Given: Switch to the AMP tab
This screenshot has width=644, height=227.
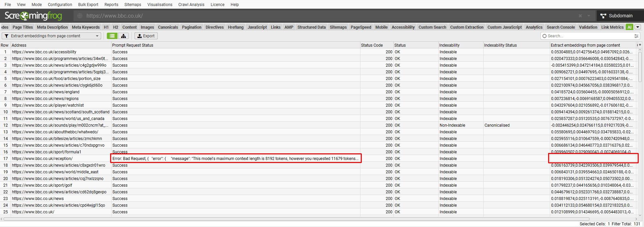Looking at the screenshot, I should 289,27.
